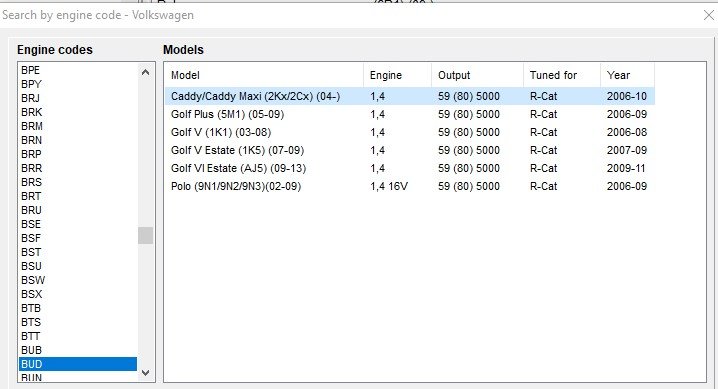Select engine code BSF
Image resolution: width=718 pixels, height=389 pixels.
pos(78,238)
